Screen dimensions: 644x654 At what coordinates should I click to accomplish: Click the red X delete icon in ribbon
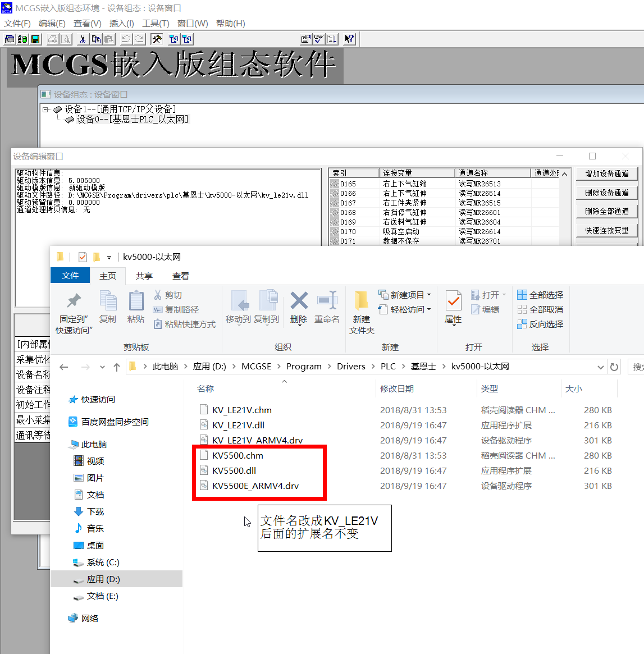299,301
